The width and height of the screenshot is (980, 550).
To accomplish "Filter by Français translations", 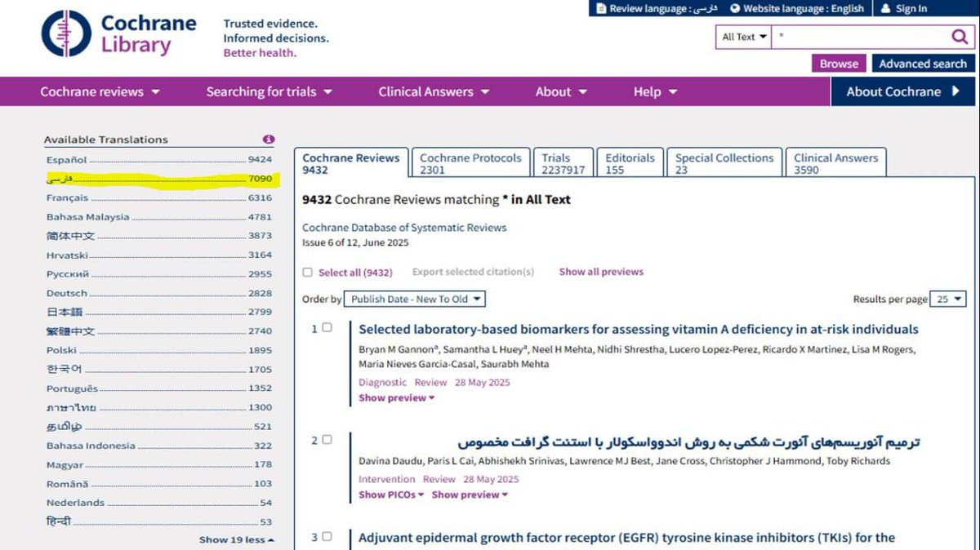I will coord(159,198).
